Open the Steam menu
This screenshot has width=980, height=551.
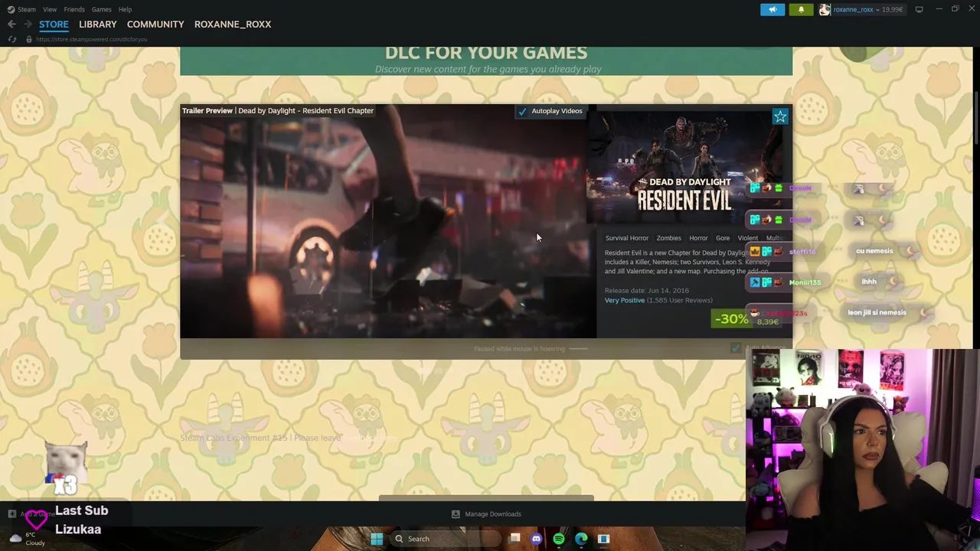pyautogui.click(x=21, y=9)
